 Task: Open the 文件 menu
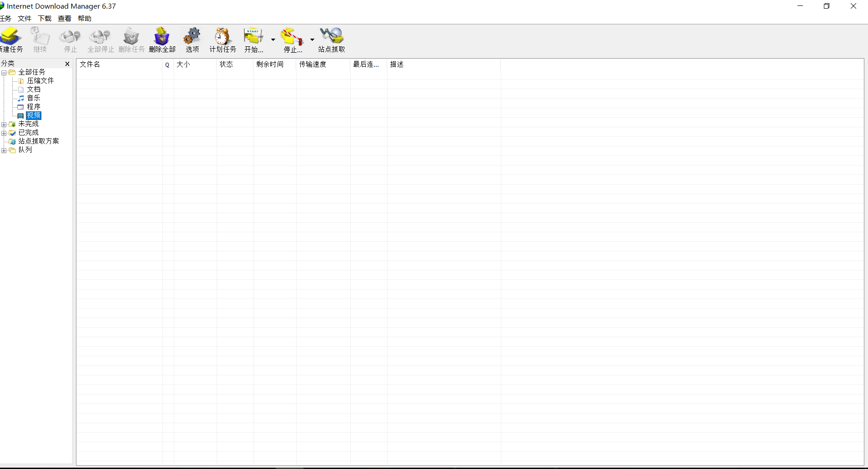(25, 18)
